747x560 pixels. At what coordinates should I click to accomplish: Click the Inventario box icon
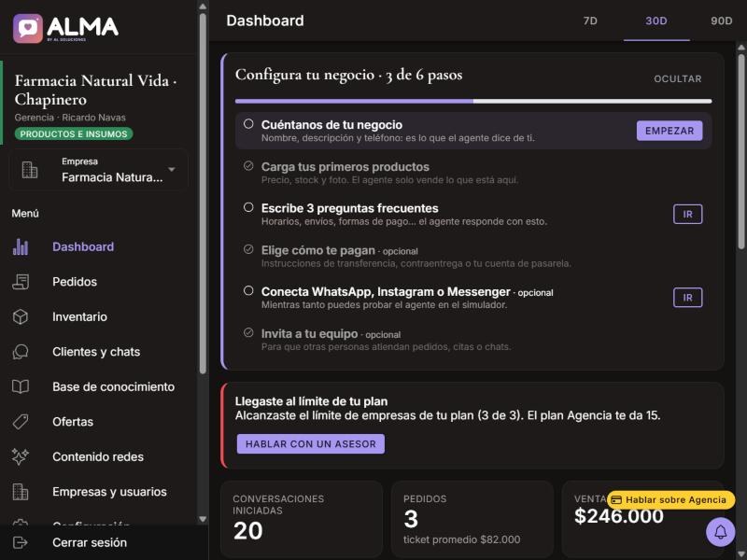[x=20, y=316]
